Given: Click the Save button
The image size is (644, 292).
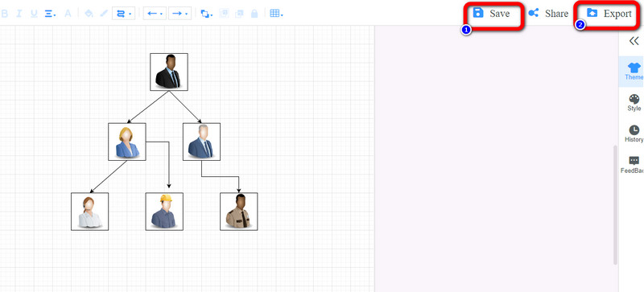Looking at the screenshot, I should click(x=492, y=14).
